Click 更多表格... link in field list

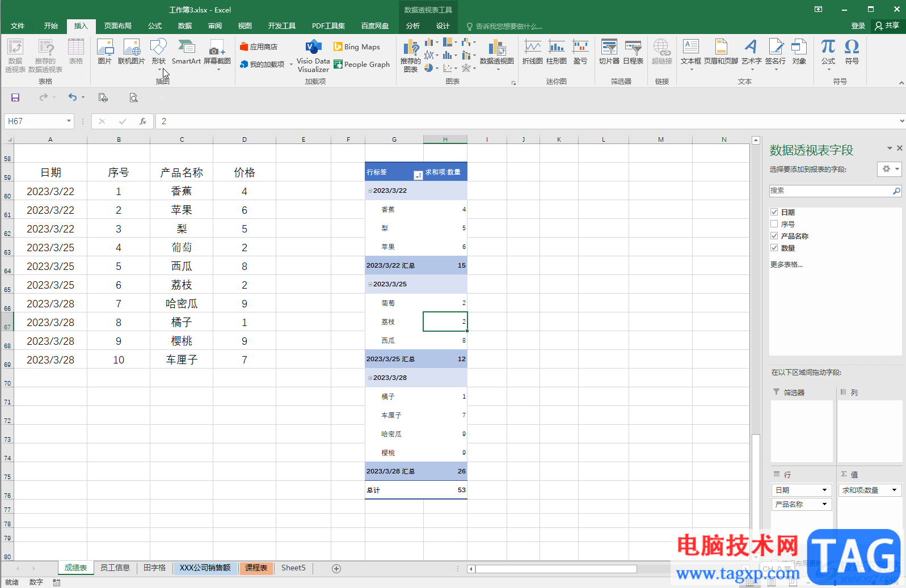tap(786, 264)
